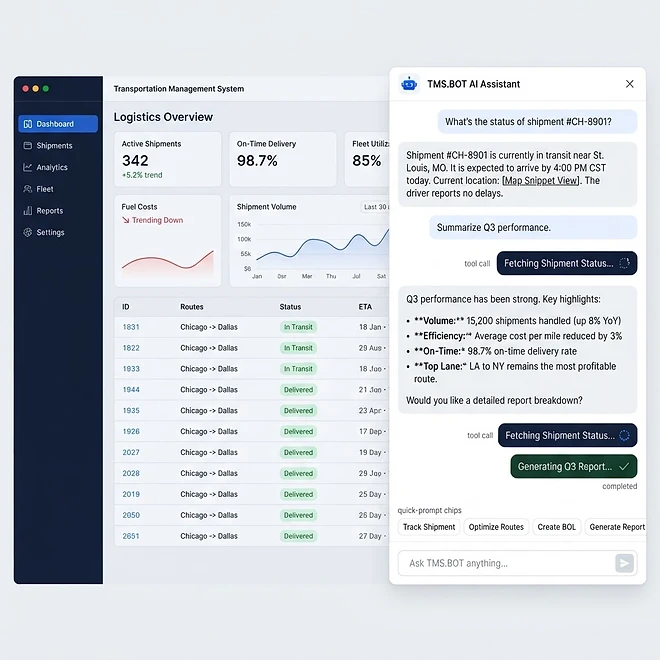660x660 pixels.
Task: Click the Ask TMS.BOT anything input field
Action: [x=517, y=563]
